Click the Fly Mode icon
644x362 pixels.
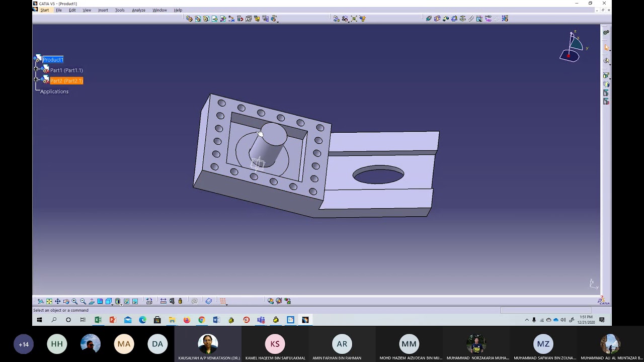(41, 301)
